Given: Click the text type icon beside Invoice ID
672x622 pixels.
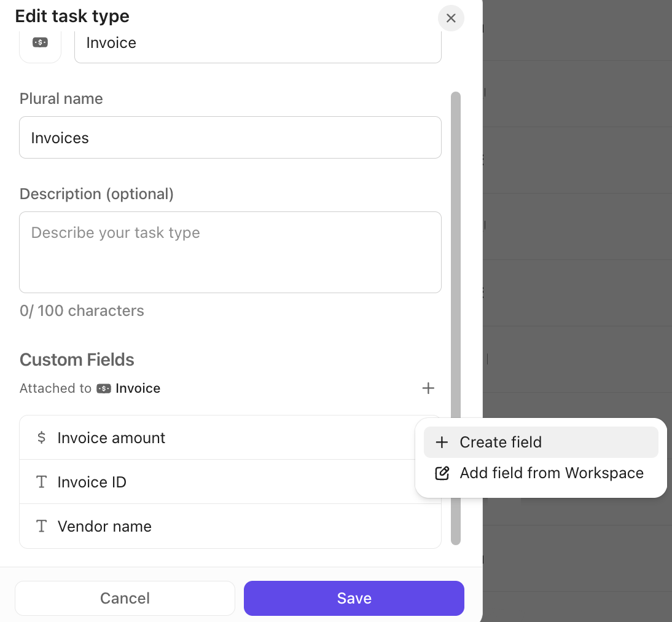Looking at the screenshot, I should [41, 482].
